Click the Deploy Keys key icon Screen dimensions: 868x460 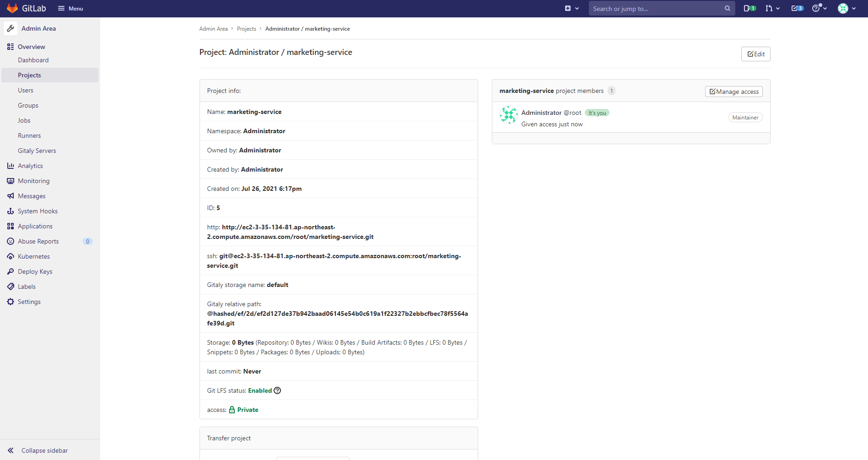tap(11, 271)
